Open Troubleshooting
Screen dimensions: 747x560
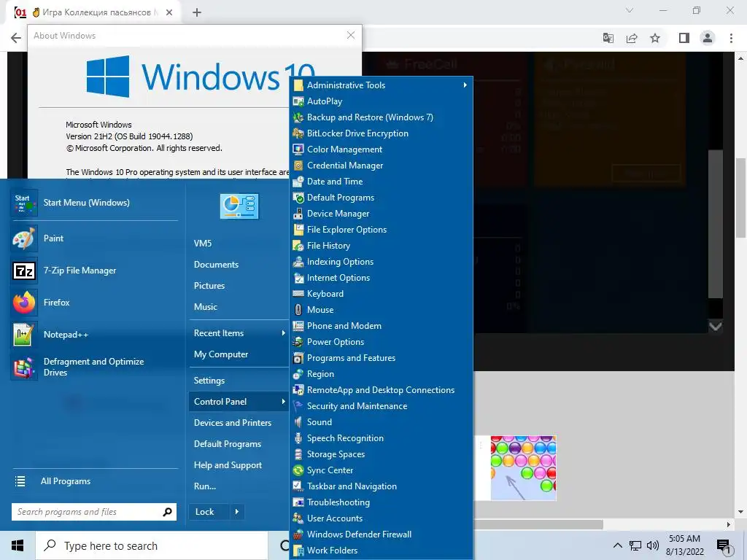[x=381, y=502]
